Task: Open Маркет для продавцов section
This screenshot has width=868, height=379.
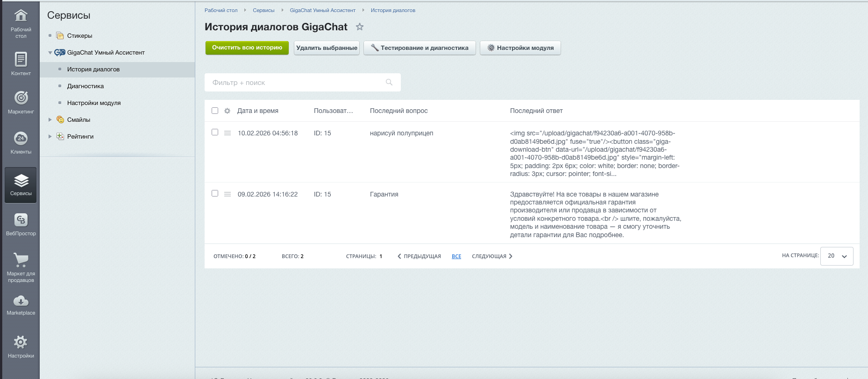Action: (x=21, y=267)
